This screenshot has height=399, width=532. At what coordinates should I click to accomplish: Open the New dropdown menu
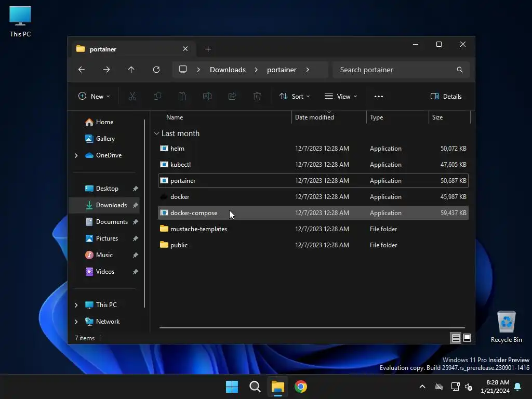94,96
